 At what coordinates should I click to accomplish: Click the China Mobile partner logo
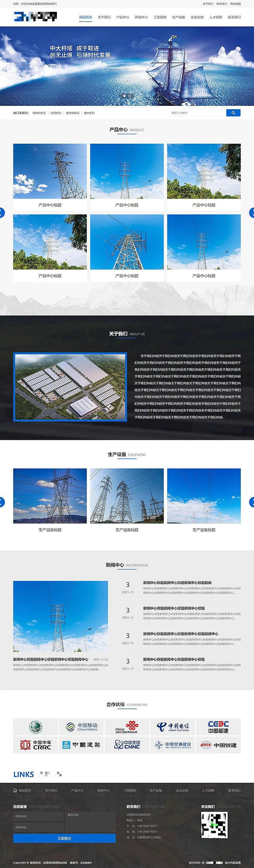tap(81, 727)
